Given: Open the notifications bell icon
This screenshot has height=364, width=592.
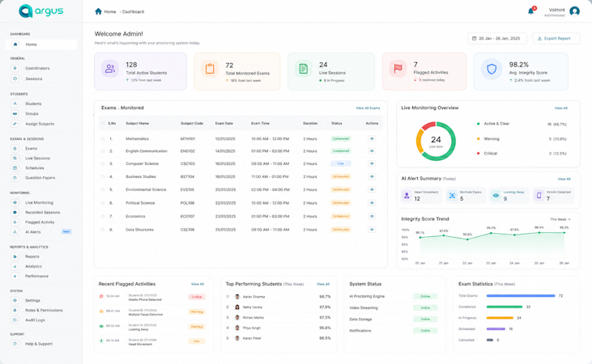Looking at the screenshot, I should point(530,11).
